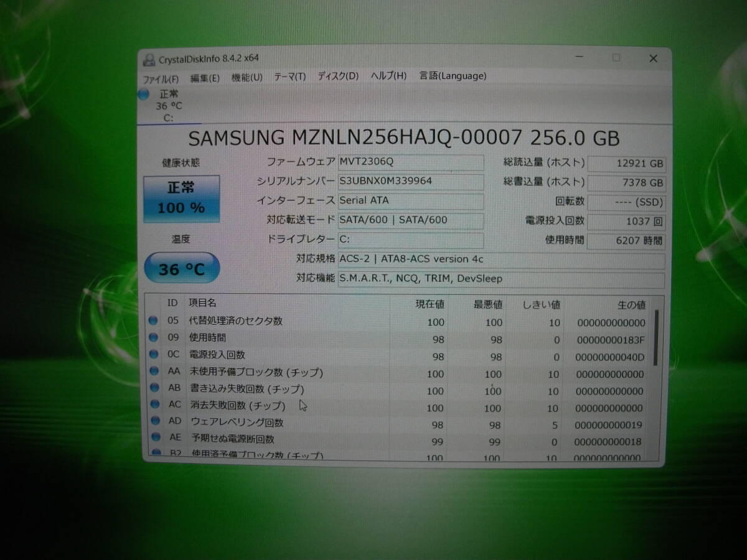747x560 pixels.
Task: Click the drive letter field C:
Action: [x=411, y=240]
